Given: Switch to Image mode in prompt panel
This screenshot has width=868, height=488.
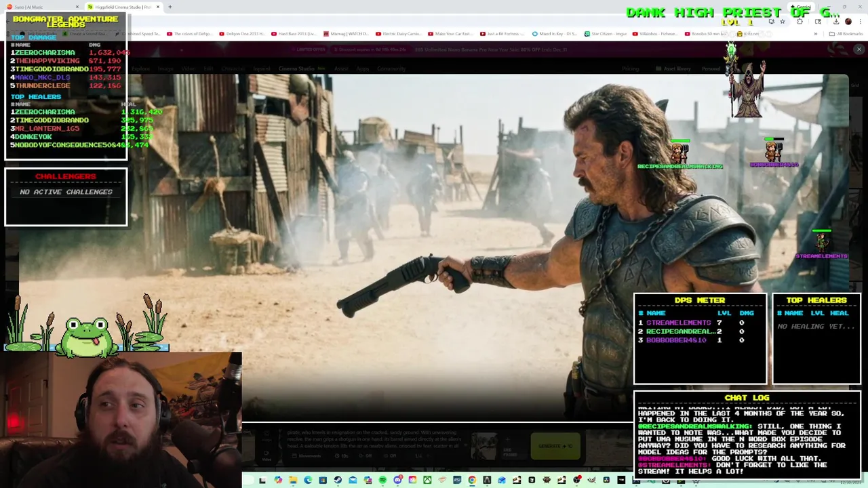Looking at the screenshot, I should [267, 434].
